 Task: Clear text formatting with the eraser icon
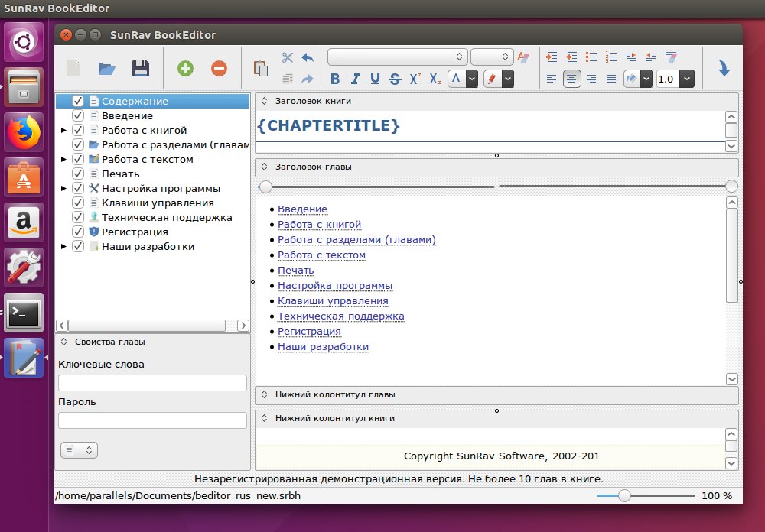pos(523,57)
